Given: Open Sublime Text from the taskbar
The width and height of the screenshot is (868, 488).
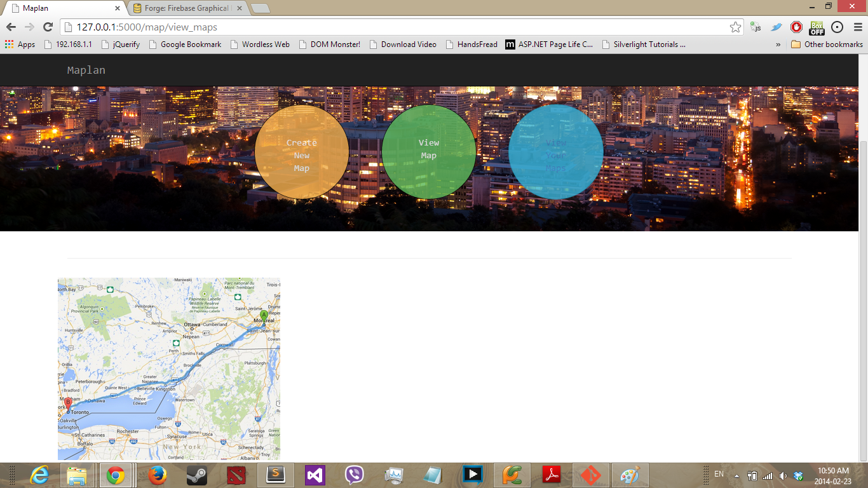Looking at the screenshot, I should [275, 475].
